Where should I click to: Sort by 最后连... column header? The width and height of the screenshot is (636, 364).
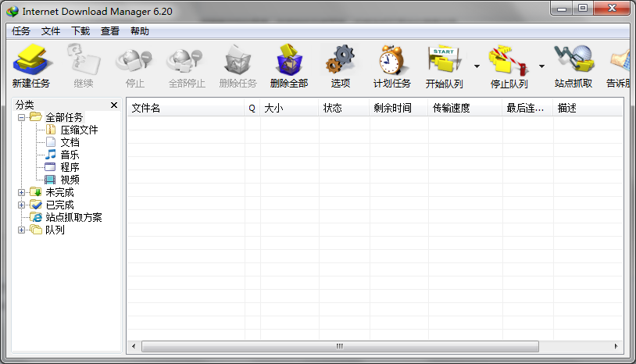point(527,109)
